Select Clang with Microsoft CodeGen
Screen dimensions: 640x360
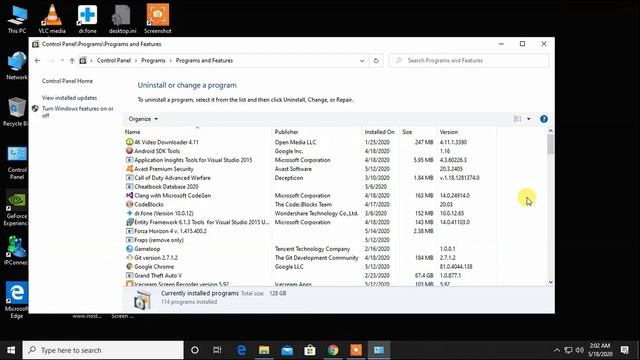click(x=172, y=196)
